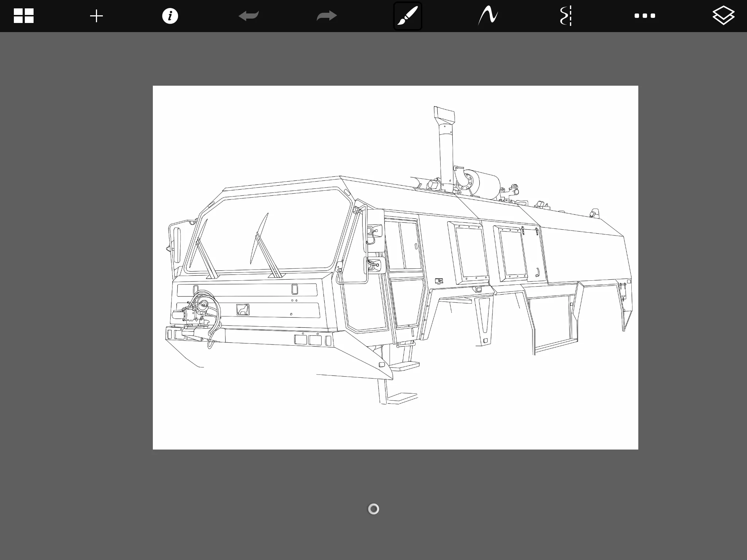This screenshot has width=747, height=560.
Task: Click the first side compartment window
Action: 470,252
